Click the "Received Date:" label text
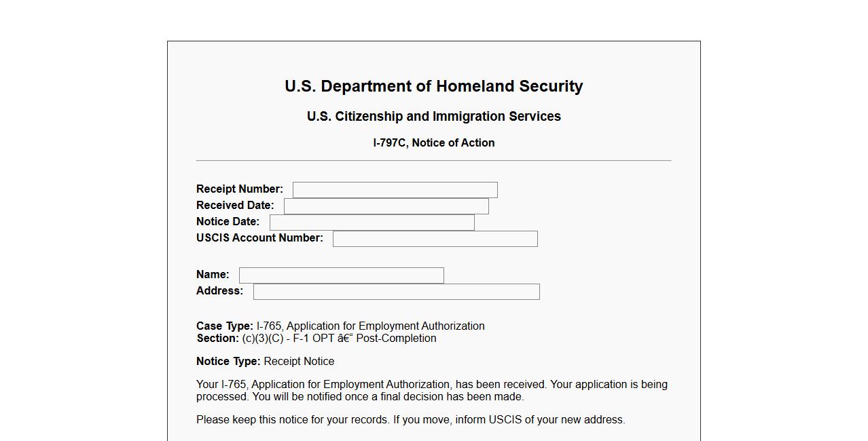The image size is (868, 441). point(235,205)
